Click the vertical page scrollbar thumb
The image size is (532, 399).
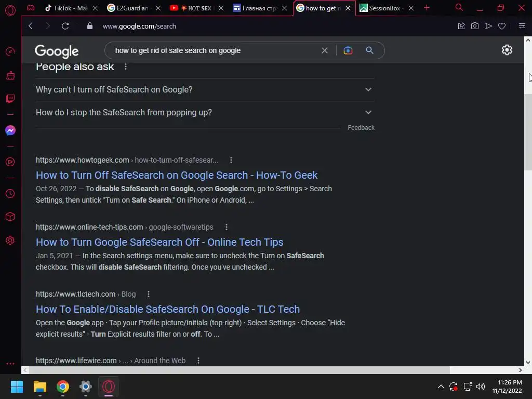pyautogui.click(x=528, y=132)
